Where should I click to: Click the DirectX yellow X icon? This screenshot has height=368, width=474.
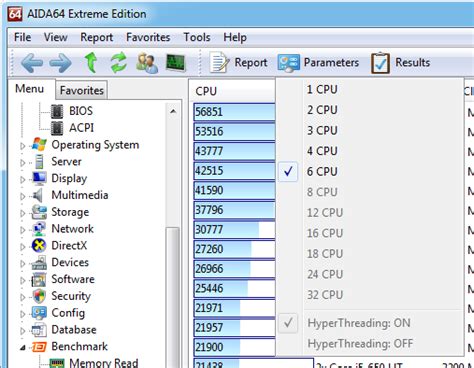[x=39, y=246]
